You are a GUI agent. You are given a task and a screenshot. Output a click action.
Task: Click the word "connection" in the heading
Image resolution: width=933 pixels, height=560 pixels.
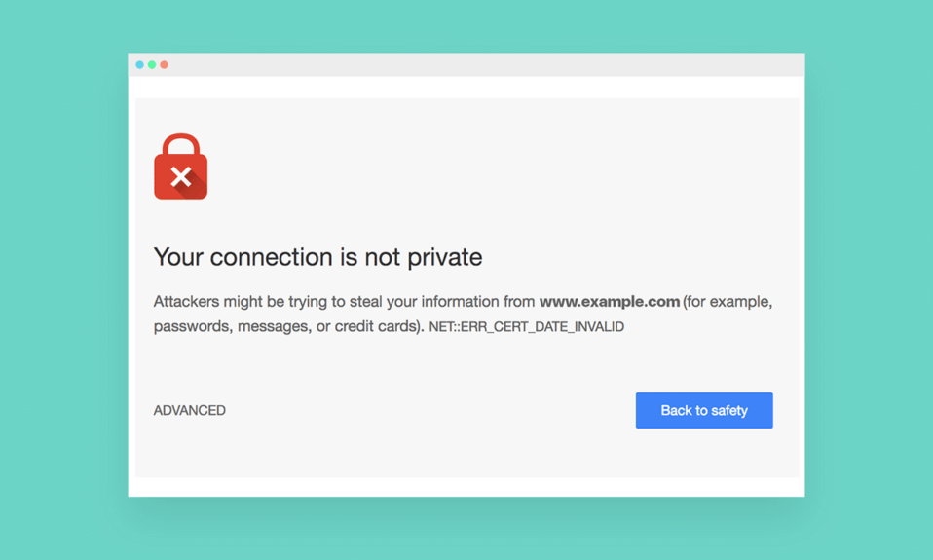[271, 257]
